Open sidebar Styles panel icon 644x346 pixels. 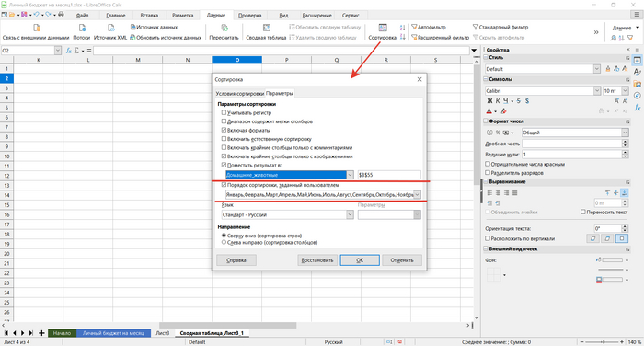click(637, 72)
